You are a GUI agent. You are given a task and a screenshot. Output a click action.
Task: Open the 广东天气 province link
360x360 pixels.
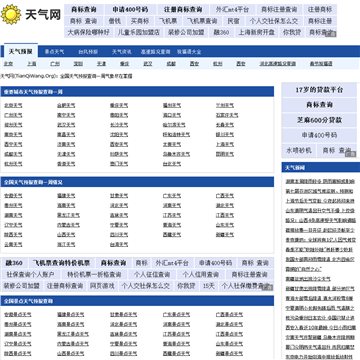point(172,196)
